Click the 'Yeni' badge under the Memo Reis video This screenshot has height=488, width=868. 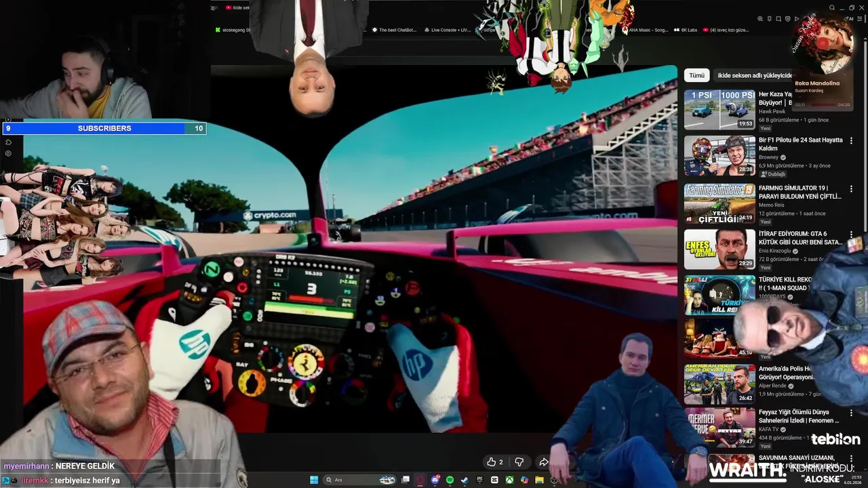coord(766,222)
